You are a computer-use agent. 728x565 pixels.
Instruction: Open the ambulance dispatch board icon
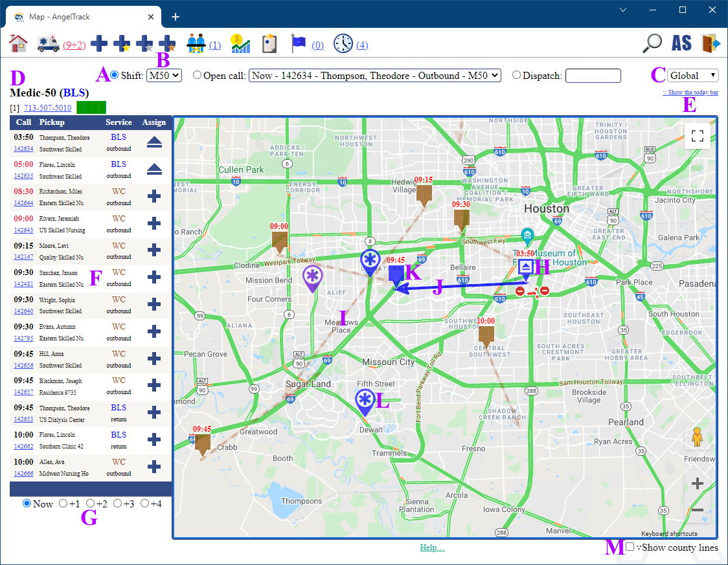tap(49, 43)
